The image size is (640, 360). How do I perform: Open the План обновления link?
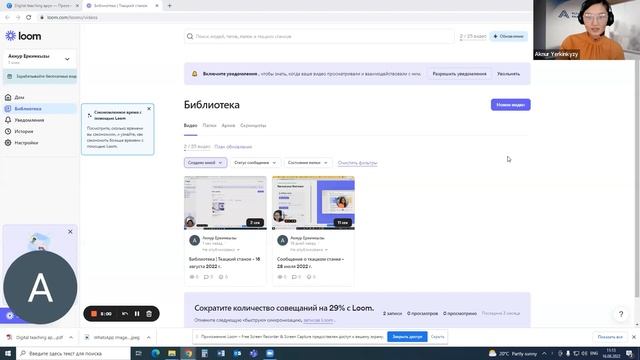[233, 147]
